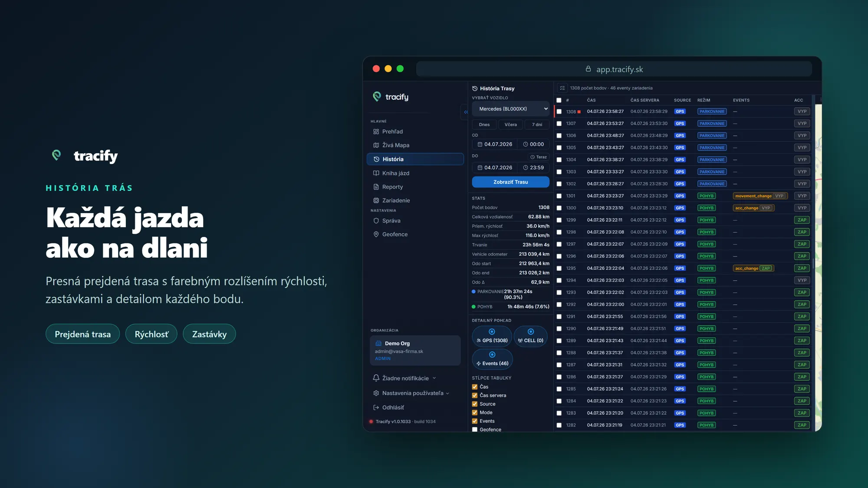The image size is (868, 488).
Task: Open the Prehľad dashboard page
Action: pyautogui.click(x=415, y=131)
